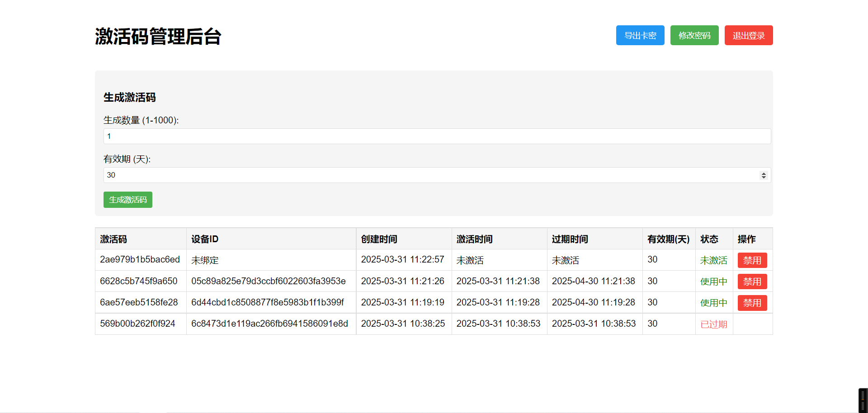This screenshot has width=868, height=413.
Task: Disable activation code 6ae57eeb5158fe28
Action: pos(752,303)
